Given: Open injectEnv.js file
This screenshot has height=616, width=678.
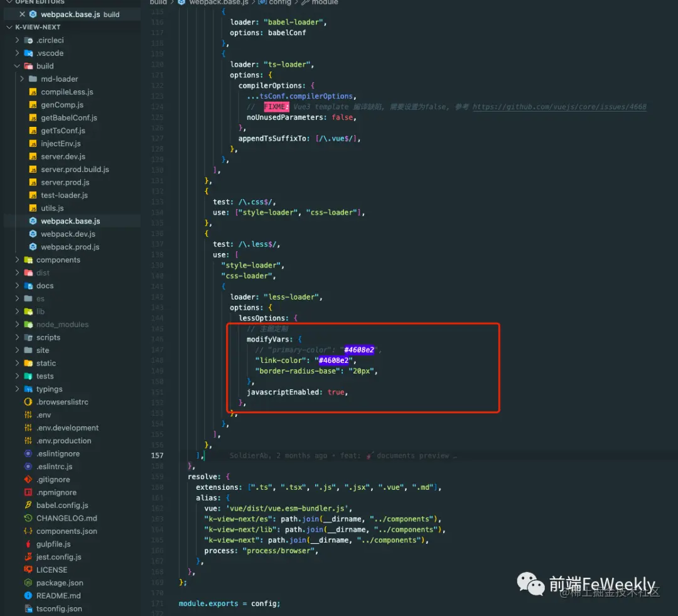Looking at the screenshot, I should (x=61, y=144).
